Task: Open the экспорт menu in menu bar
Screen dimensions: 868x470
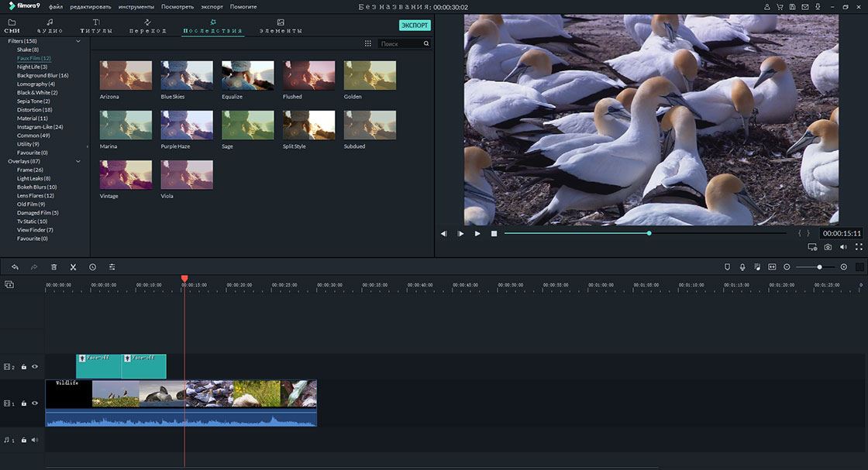Action: pos(212,6)
